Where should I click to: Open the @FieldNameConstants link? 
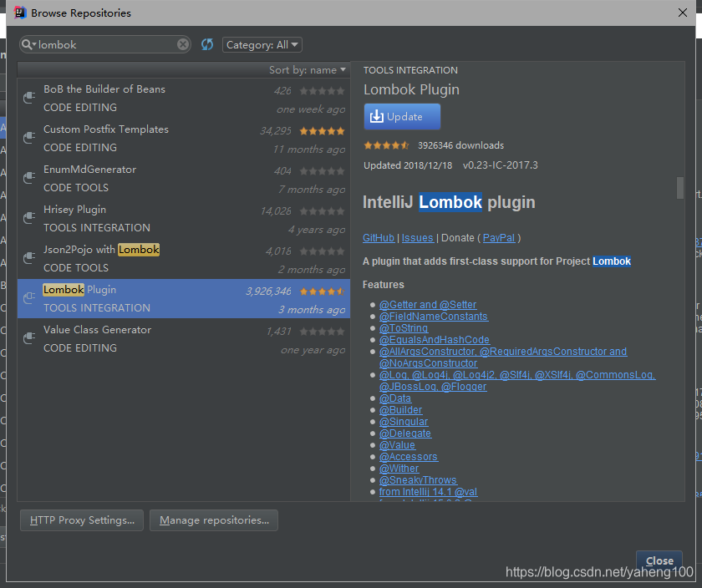[x=434, y=317]
